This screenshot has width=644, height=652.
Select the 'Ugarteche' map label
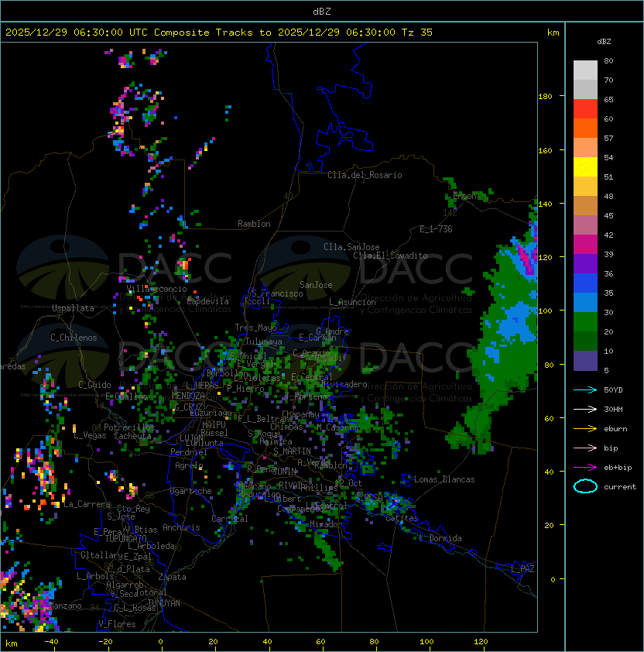191,491
